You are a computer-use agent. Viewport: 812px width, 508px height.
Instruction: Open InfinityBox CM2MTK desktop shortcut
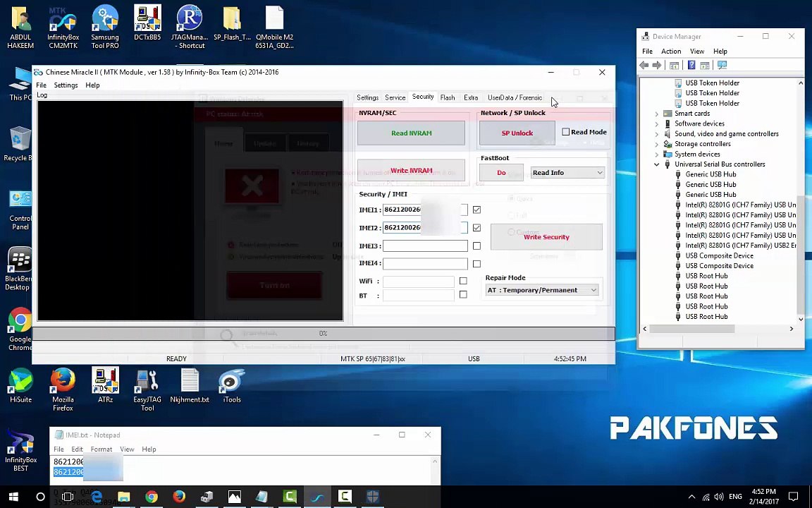pos(63,27)
